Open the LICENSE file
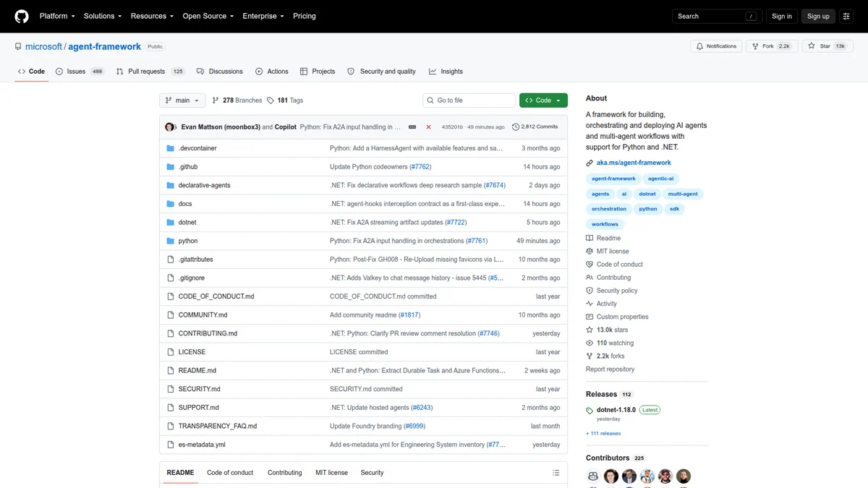Image resolution: width=868 pixels, height=488 pixels. (x=192, y=352)
